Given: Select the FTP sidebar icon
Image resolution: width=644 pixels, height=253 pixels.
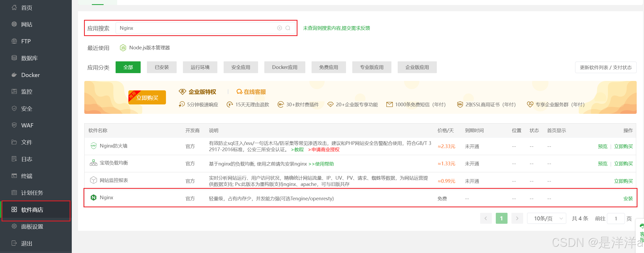Looking at the screenshot, I should coord(14,41).
